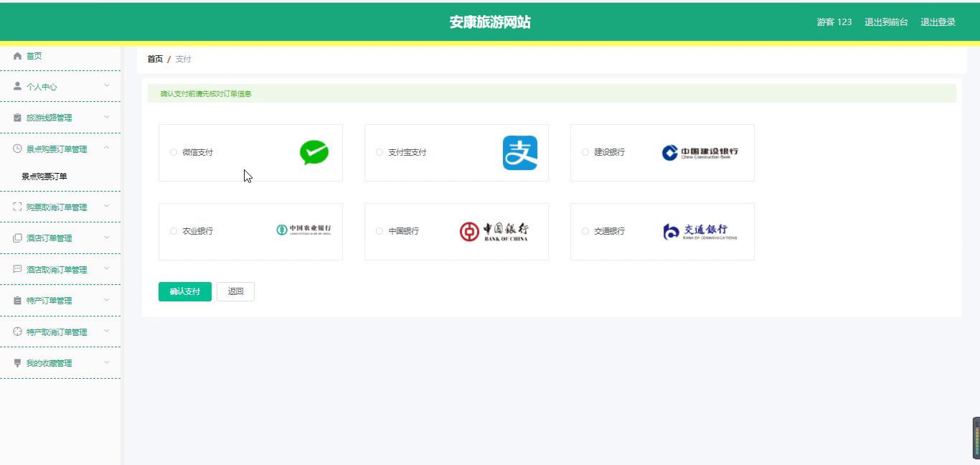Click the 返回 button
This screenshot has width=980, height=465.
point(235,291)
